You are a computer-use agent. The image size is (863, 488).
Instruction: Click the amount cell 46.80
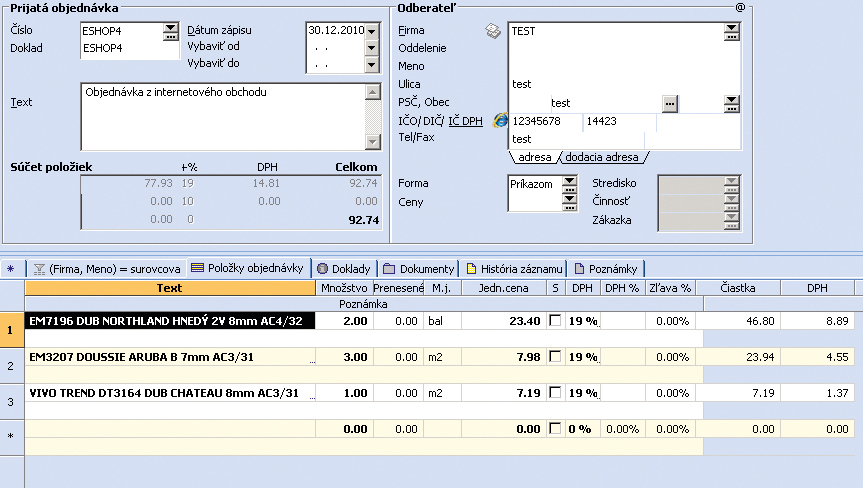(738, 321)
